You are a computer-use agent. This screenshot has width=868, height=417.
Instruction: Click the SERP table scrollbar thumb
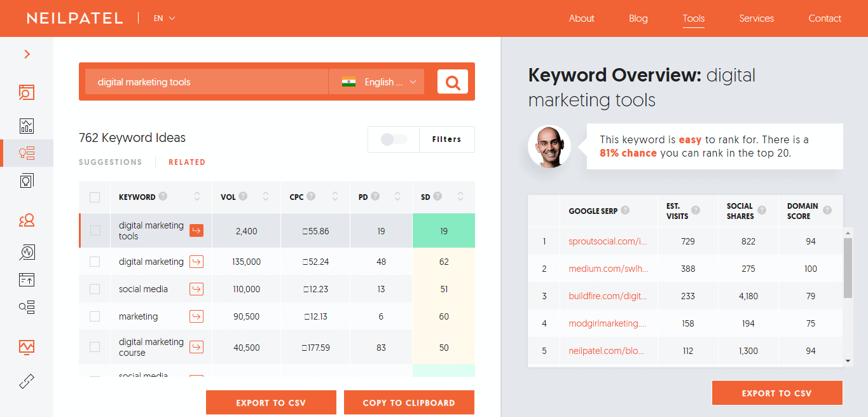tap(848, 267)
